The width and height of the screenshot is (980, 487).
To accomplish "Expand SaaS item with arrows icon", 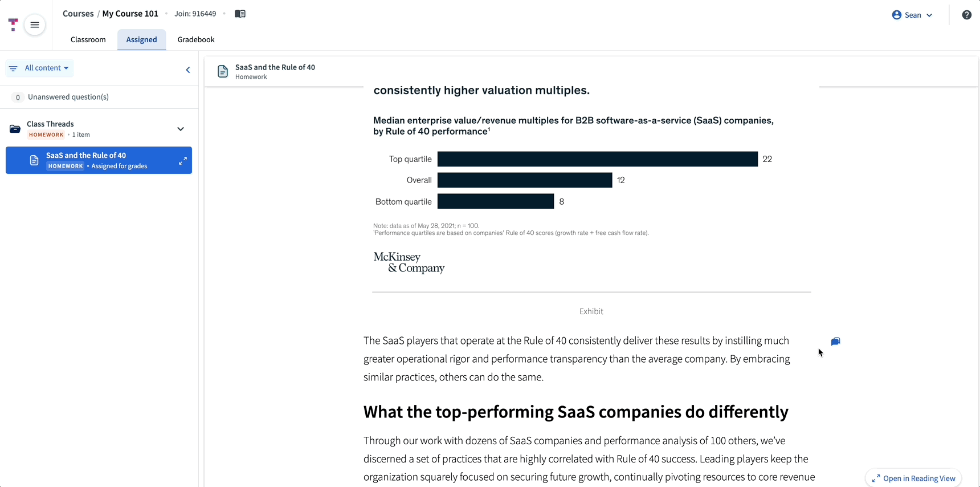I will pos(183,161).
